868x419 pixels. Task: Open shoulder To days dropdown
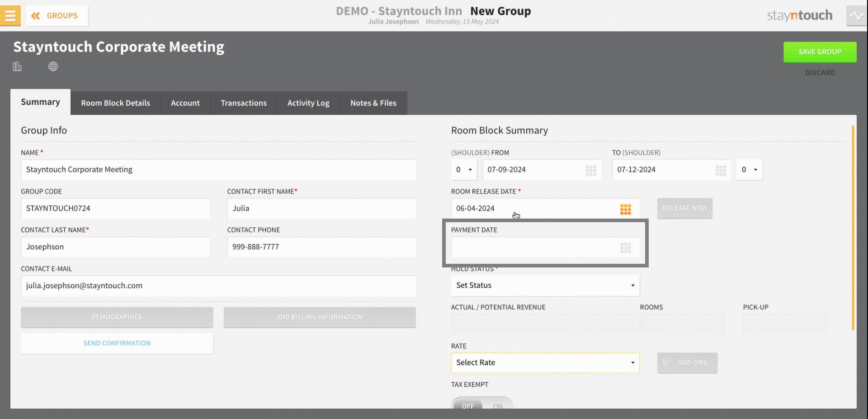pos(750,170)
